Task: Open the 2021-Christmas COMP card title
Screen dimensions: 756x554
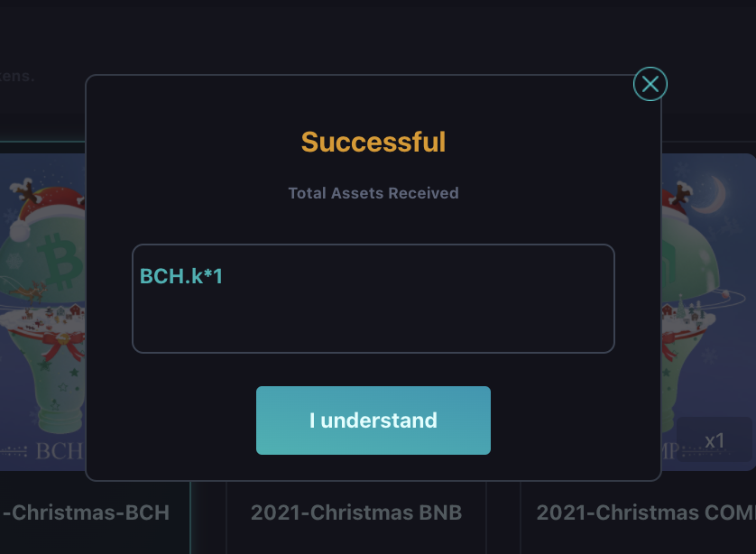Action: click(x=646, y=512)
